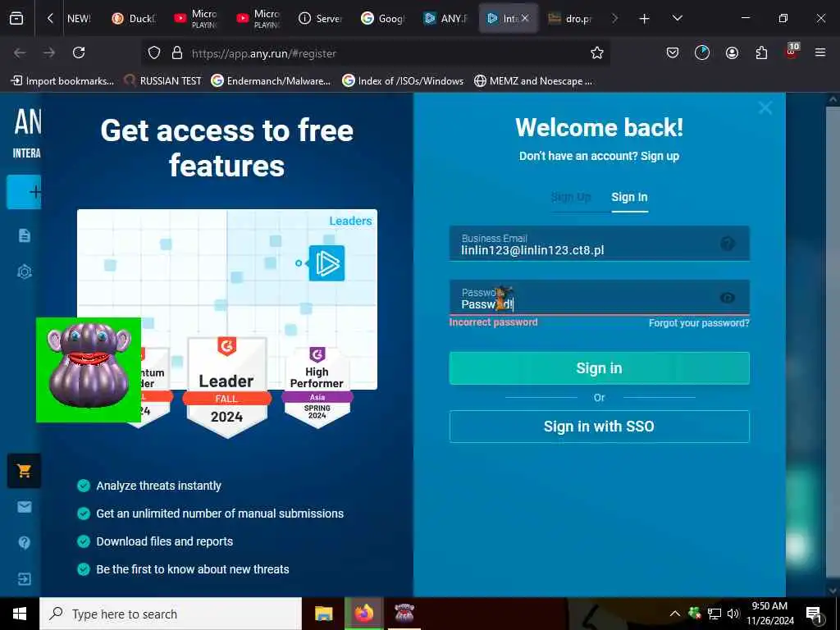Open the reports document icon in sidebar
The width and height of the screenshot is (840, 630).
pyautogui.click(x=25, y=235)
